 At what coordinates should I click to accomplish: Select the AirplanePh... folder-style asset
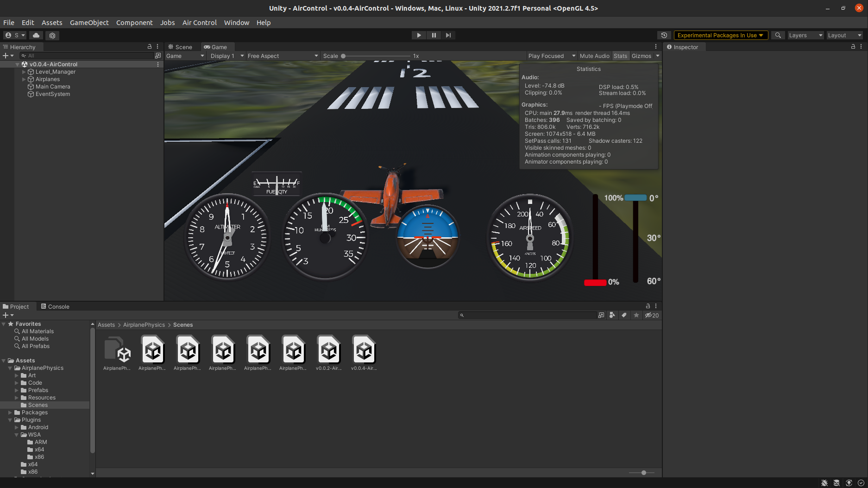[117, 353]
